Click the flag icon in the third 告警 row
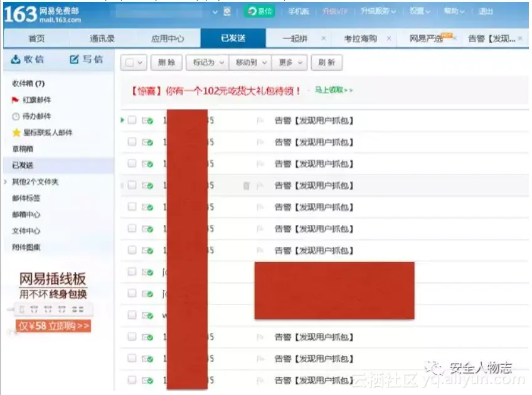The width and height of the screenshot is (532, 395). [x=260, y=164]
